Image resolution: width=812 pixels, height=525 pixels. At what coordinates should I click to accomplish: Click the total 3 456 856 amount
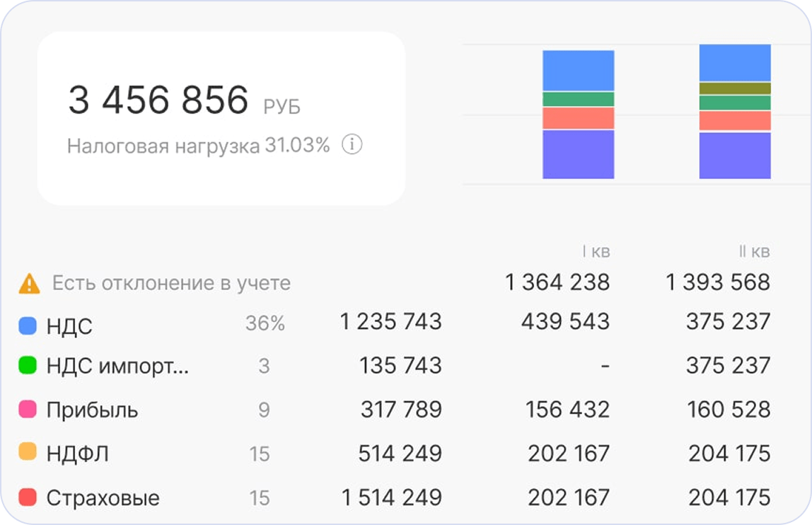(x=158, y=100)
